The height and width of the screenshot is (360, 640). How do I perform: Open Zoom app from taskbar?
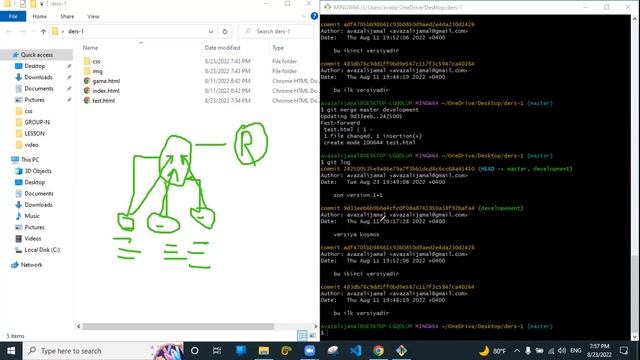click(309, 351)
